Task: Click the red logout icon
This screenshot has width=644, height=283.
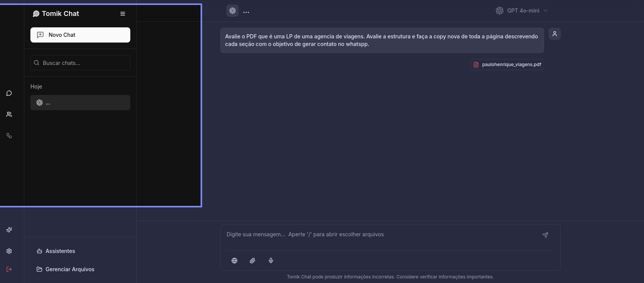Action: [9, 269]
